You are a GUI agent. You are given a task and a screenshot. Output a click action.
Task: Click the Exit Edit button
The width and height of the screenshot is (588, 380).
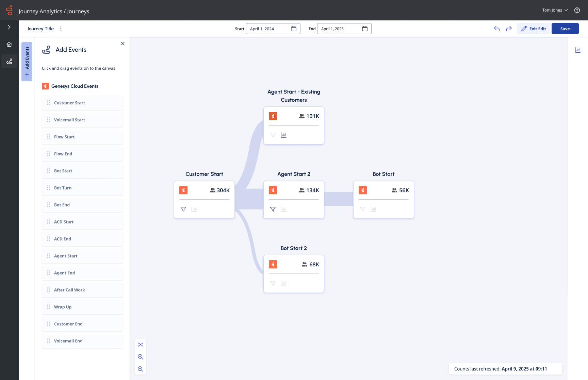point(534,29)
